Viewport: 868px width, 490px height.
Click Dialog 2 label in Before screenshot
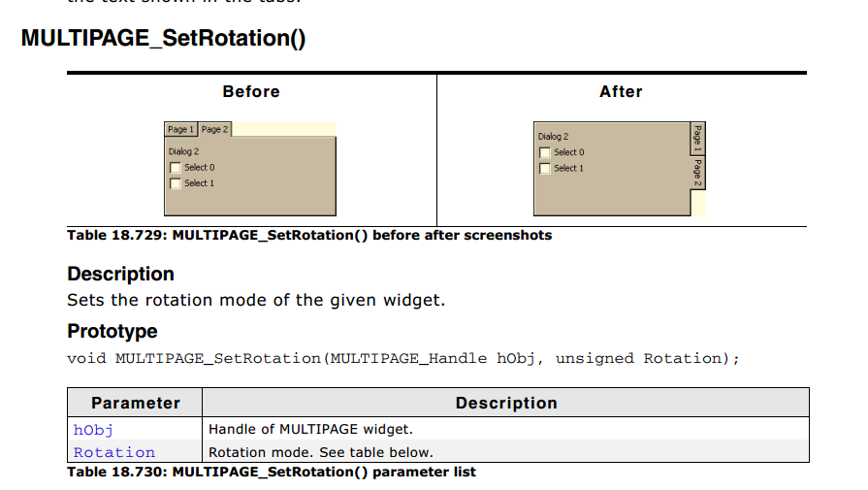[x=184, y=151]
